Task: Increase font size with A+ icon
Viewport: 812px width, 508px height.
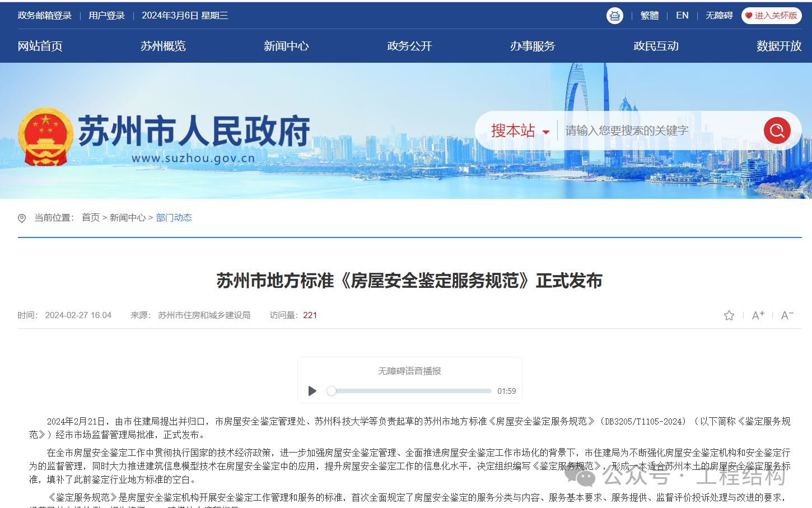Action: point(758,315)
